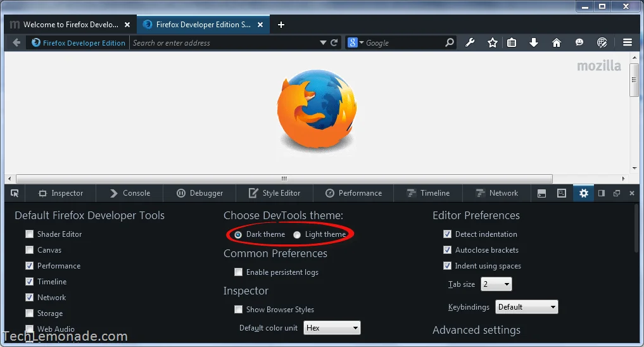Close the developer tools panel
The height and width of the screenshot is (347, 644).
click(x=632, y=193)
